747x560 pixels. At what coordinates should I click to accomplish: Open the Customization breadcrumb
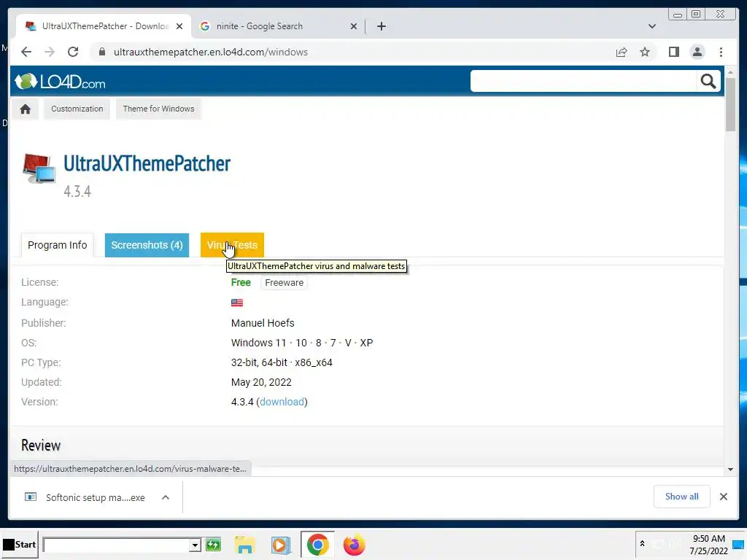tap(77, 109)
